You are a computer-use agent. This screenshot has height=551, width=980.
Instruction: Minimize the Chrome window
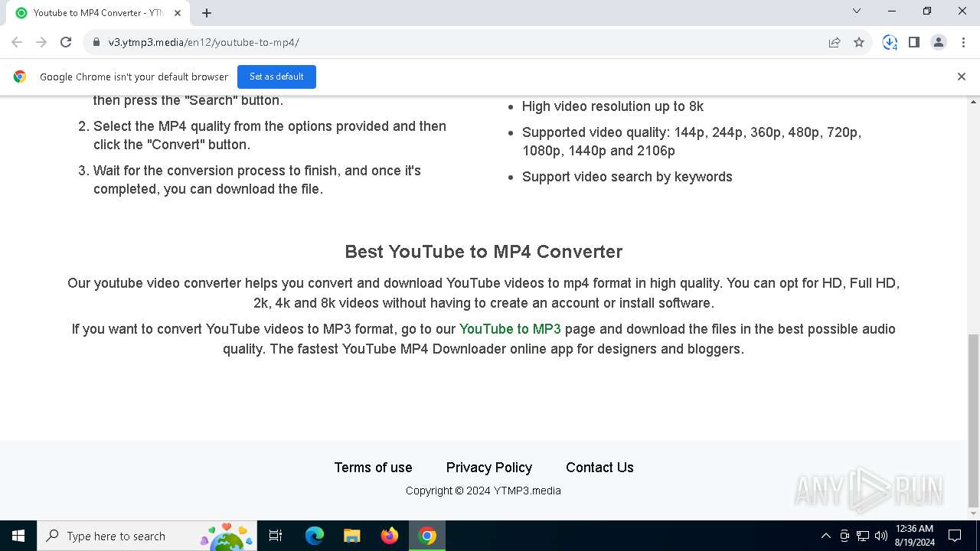tap(892, 11)
